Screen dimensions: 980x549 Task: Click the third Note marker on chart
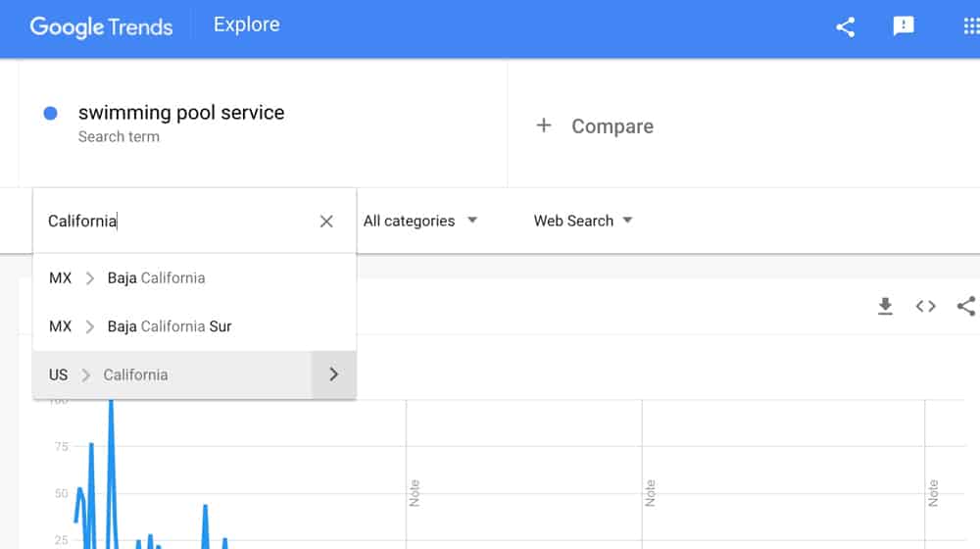point(933,493)
